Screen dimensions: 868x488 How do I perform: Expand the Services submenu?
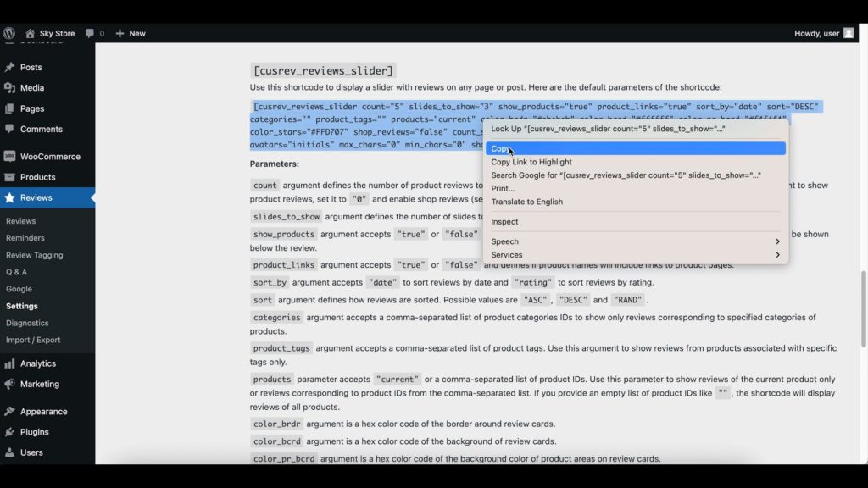pos(507,254)
